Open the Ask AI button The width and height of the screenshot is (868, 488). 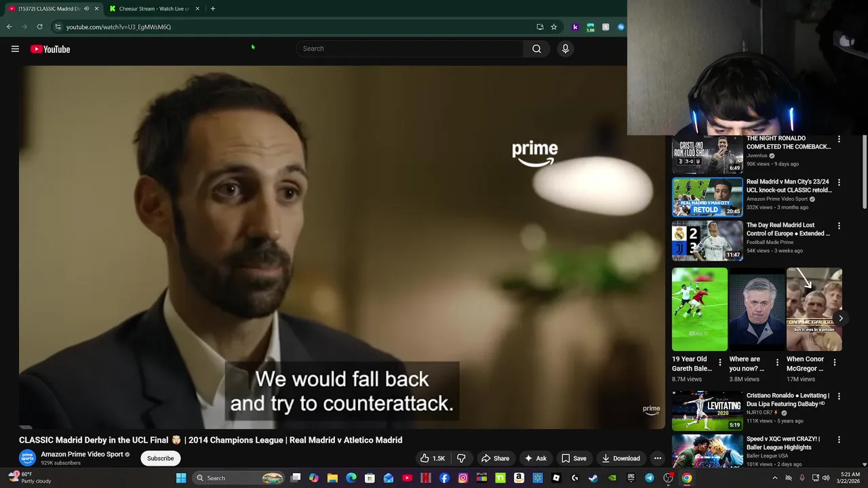(x=535, y=458)
